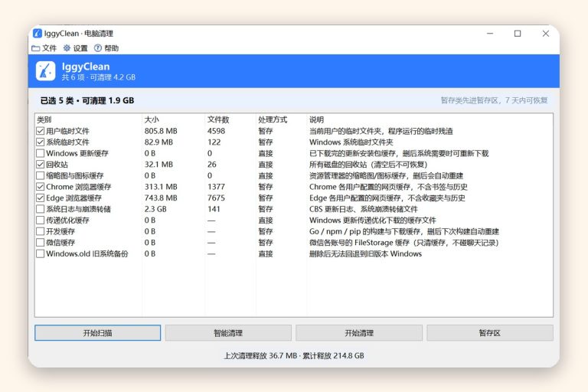Select size value 82.9 MB

tap(158, 142)
